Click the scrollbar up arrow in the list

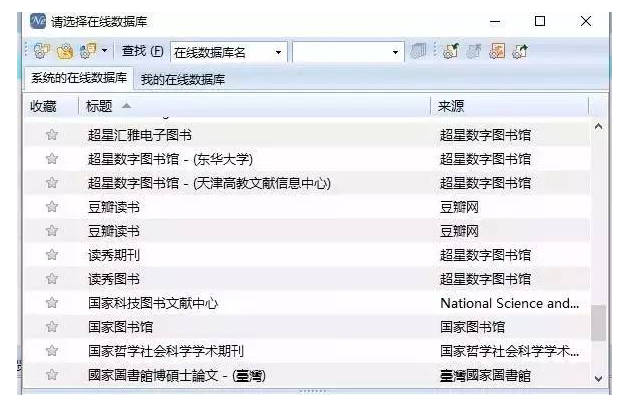pyautogui.click(x=598, y=127)
